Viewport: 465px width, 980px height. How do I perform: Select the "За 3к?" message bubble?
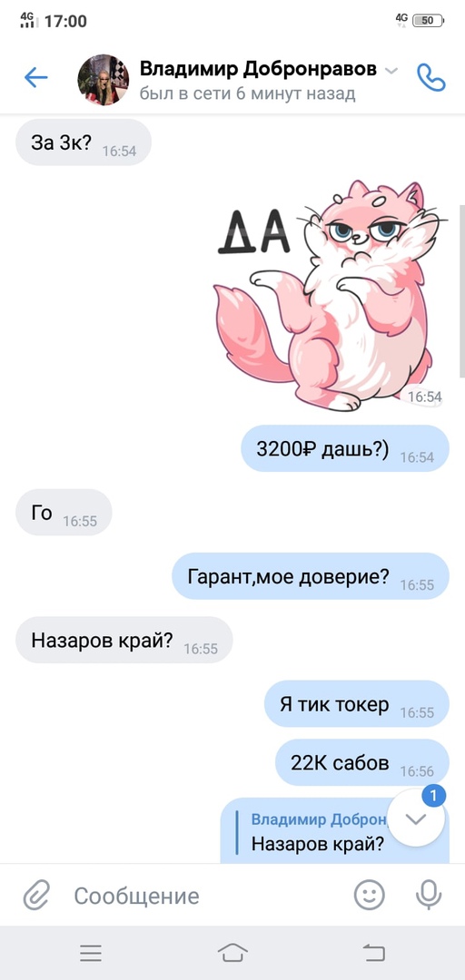84,142
